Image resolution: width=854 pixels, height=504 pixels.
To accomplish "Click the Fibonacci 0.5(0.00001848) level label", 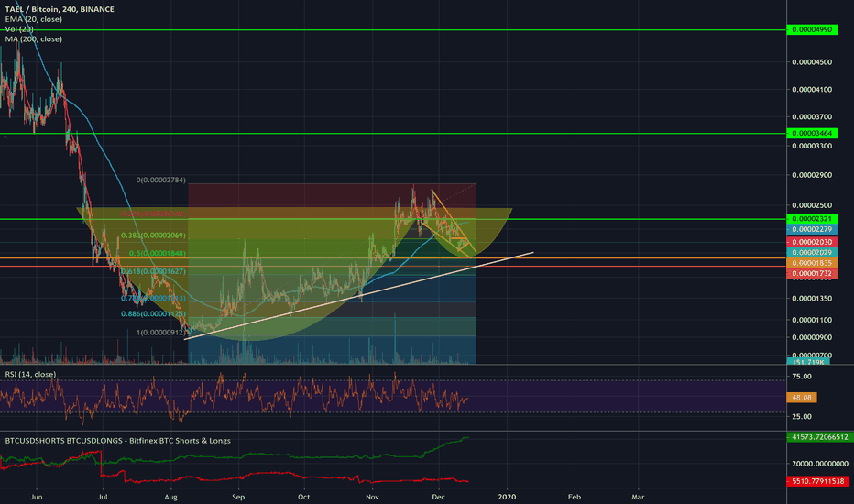I will click(158, 253).
